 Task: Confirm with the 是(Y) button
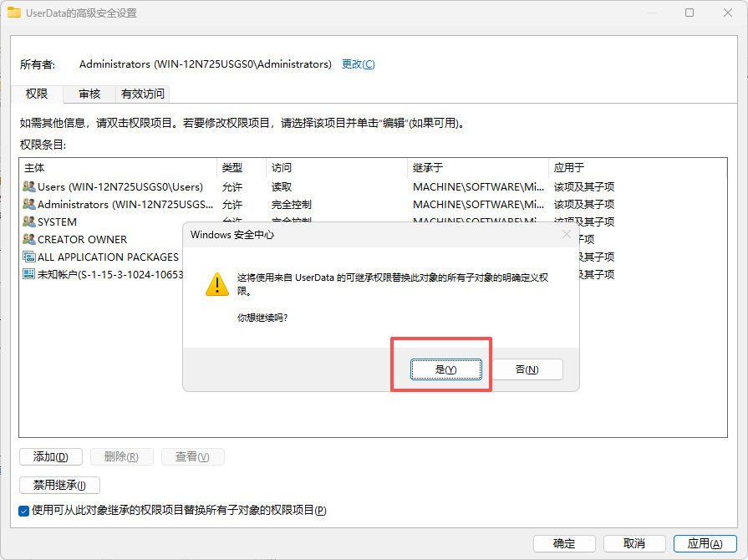pyautogui.click(x=445, y=369)
